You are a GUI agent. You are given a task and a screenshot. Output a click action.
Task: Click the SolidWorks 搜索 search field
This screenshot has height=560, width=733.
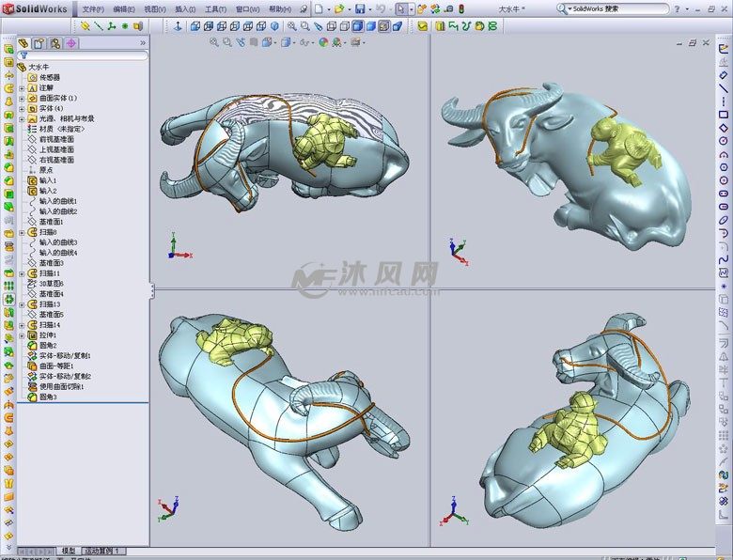pyautogui.click(x=648, y=8)
